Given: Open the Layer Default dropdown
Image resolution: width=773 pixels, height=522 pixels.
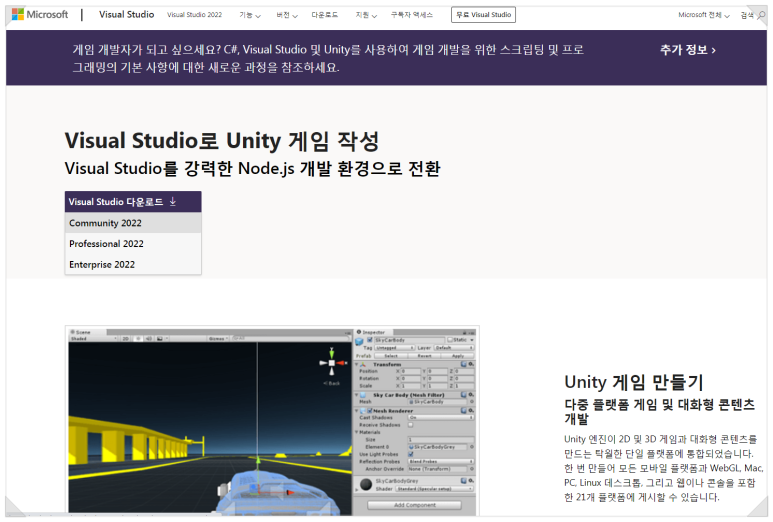Looking at the screenshot, I should pos(454,348).
